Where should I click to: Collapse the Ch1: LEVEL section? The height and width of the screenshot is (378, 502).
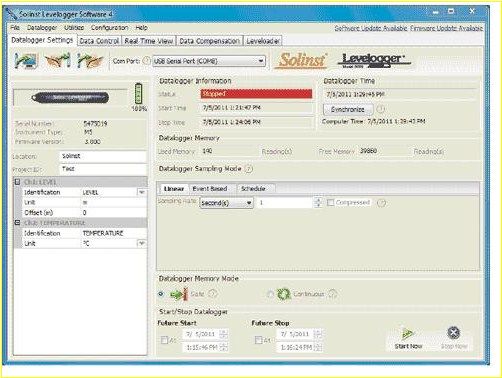point(18,182)
